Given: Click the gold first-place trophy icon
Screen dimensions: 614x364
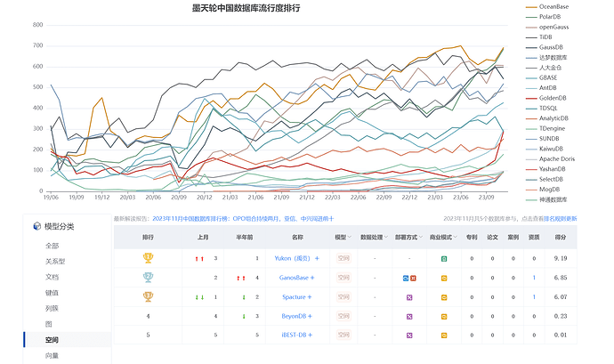Looking at the screenshot, I should point(148,258).
